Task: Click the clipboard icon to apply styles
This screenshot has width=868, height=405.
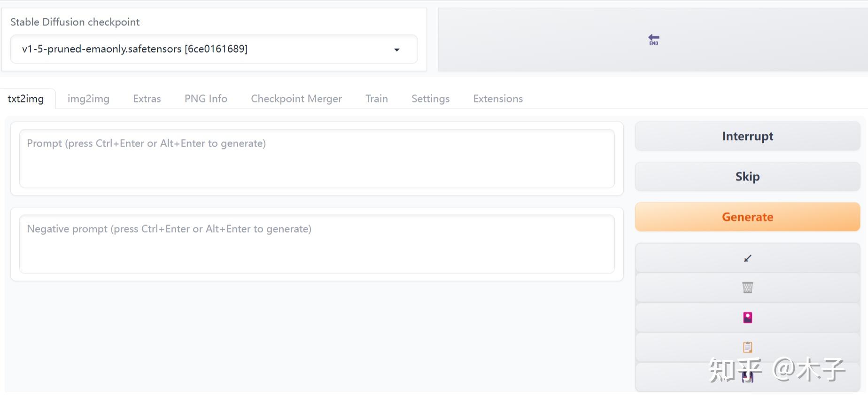Action: coord(747,347)
